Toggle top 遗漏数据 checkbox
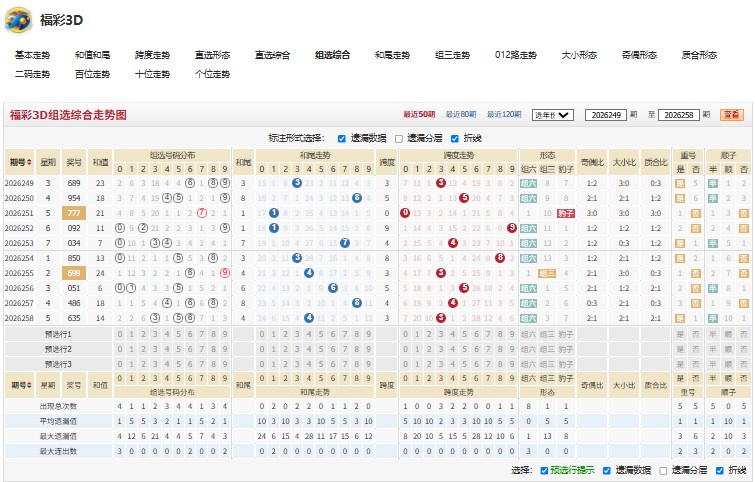Screen dimensions: 755x482 coord(342,139)
